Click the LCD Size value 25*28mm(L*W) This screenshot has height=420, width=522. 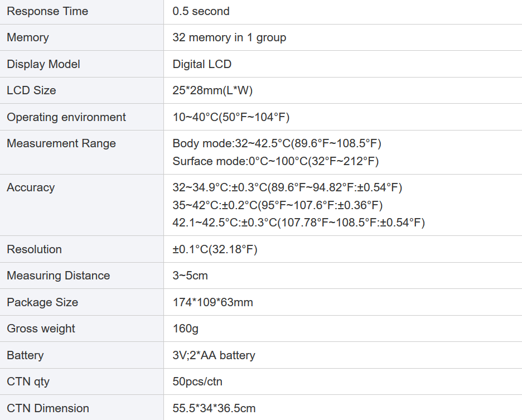[x=212, y=90]
